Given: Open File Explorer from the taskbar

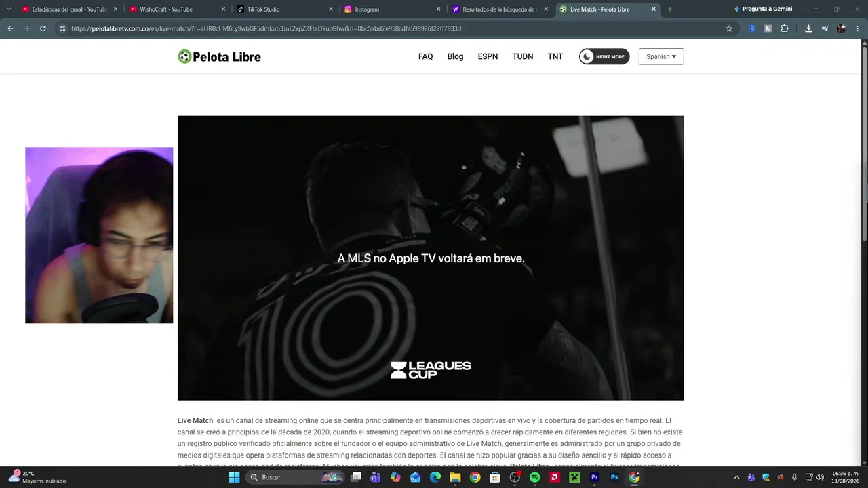Looking at the screenshot, I should tap(455, 477).
